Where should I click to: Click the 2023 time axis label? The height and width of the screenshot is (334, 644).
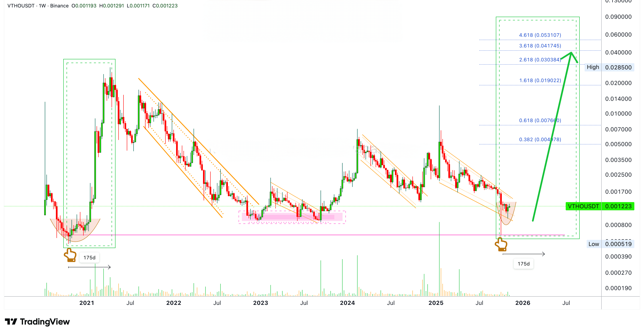260,303
